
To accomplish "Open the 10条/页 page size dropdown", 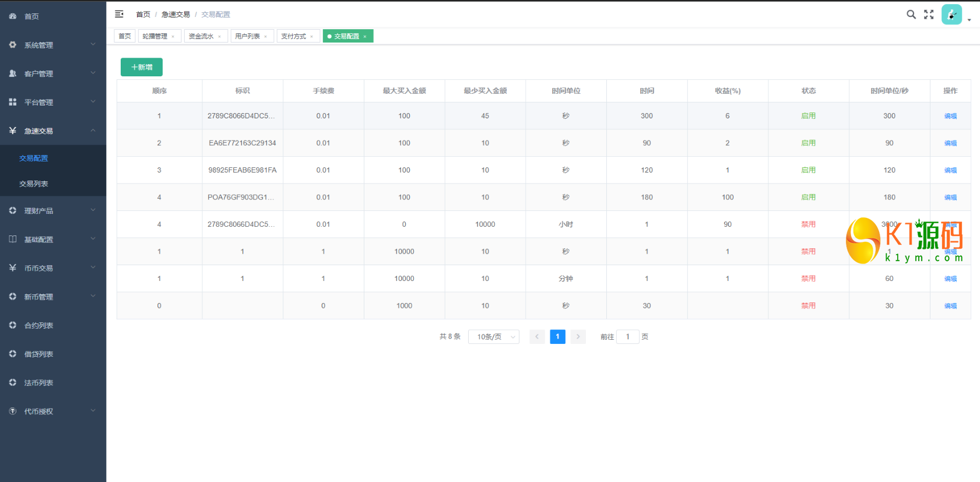I will point(493,337).
